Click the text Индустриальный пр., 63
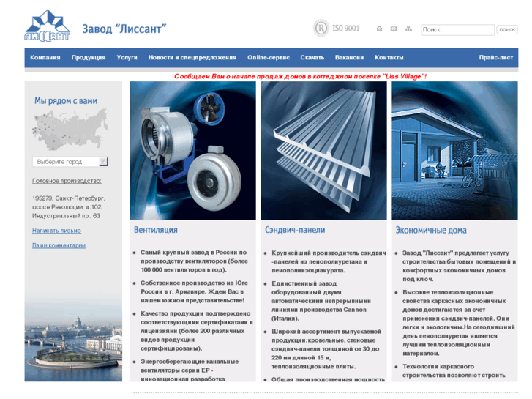The height and width of the screenshot is (399, 532). (66, 216)
